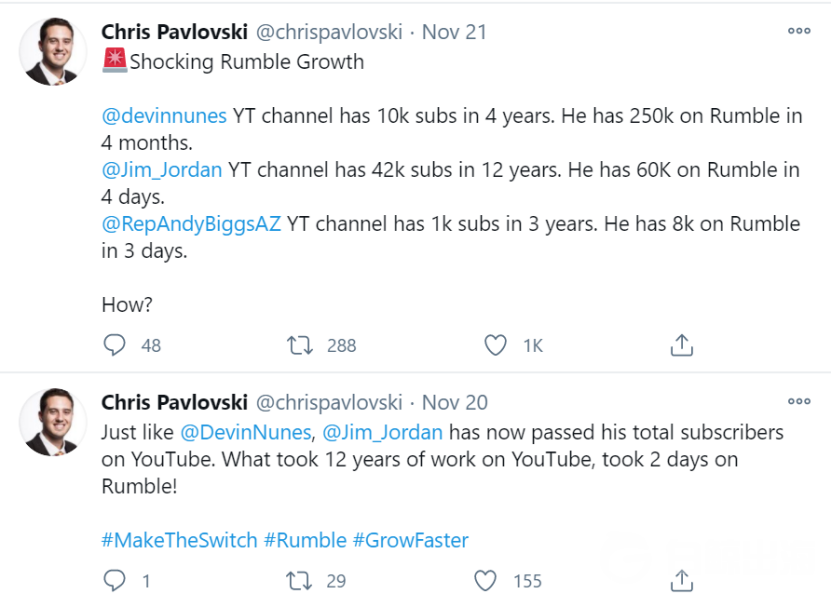The image size is (831, 607).
Task: Retweet the Shocking Rumble Growth tweet
Action: pyautogui.click(x=299, y=345)
